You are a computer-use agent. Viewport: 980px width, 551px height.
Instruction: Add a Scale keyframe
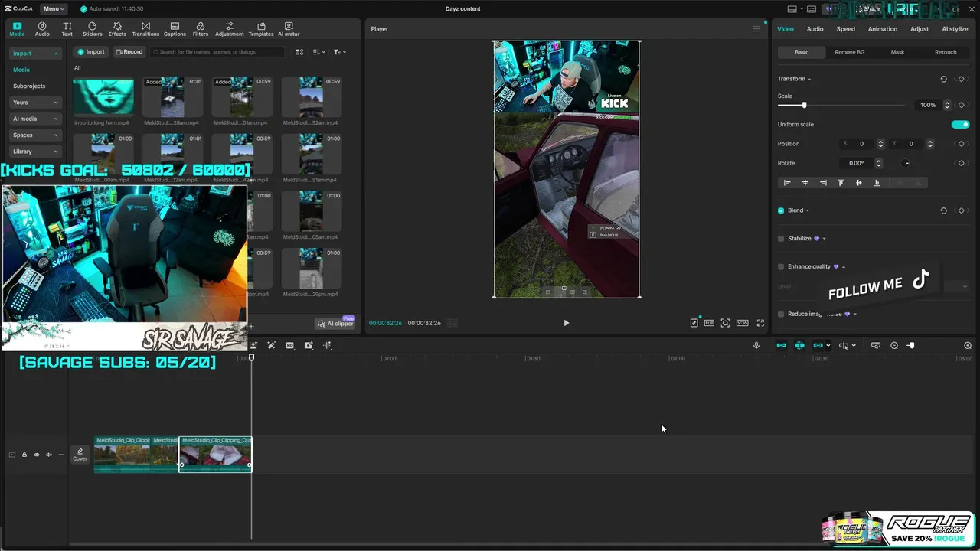(x=962, y=105)
